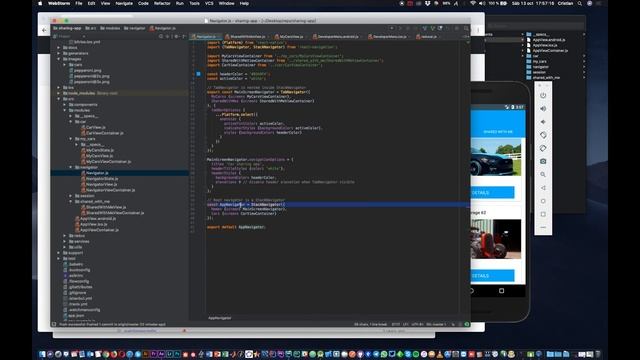Expand the docs folder

coord(59,47)
